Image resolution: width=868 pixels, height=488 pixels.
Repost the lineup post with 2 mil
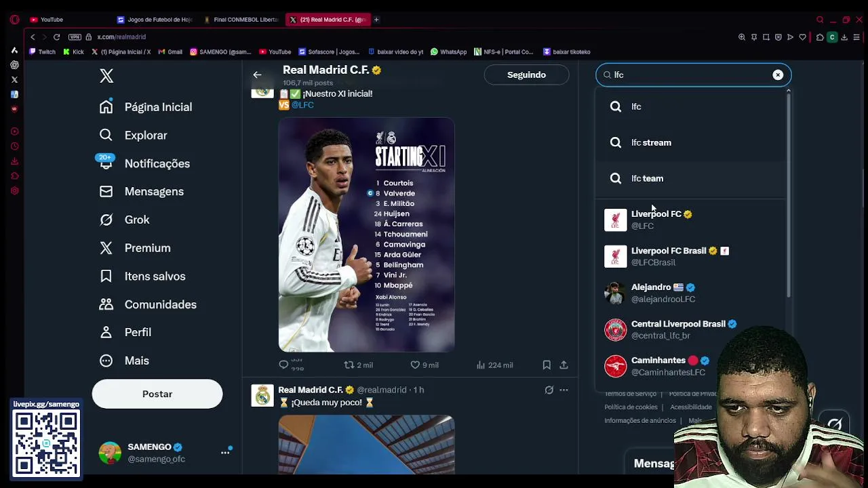[x=358, y=365]
